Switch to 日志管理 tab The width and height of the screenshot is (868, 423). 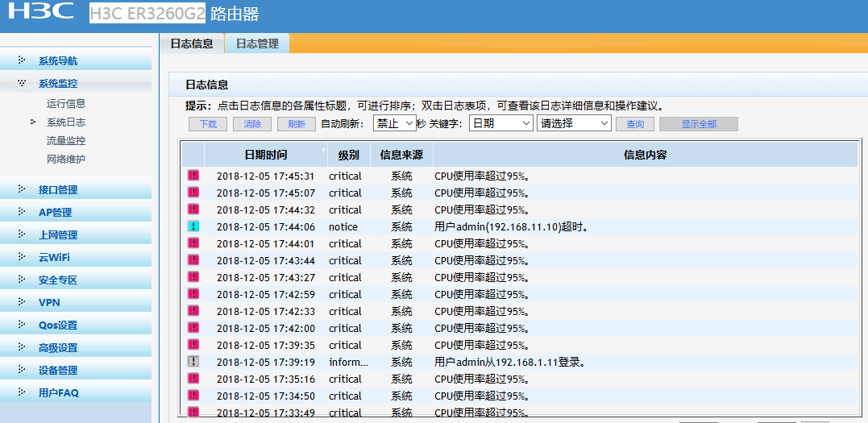point(257,44)
